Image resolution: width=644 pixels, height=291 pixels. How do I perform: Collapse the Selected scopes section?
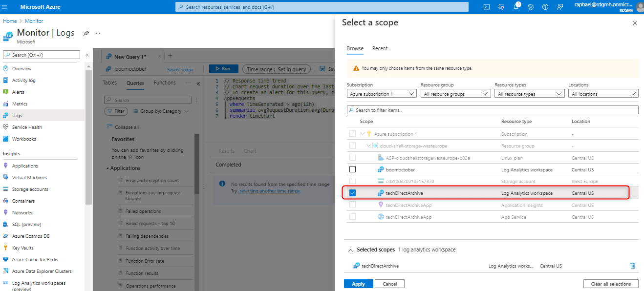point(350,250)
